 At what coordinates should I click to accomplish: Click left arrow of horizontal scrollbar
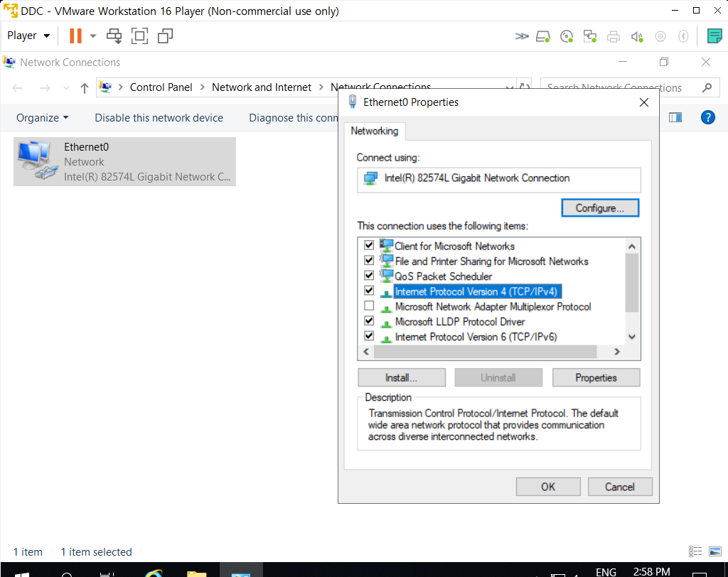click(x=366, y=352)
